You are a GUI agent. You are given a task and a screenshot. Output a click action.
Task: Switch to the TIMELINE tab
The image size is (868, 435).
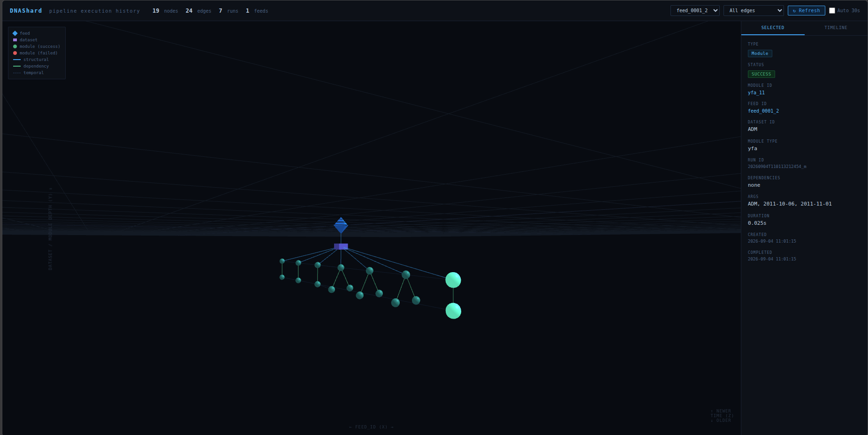pyautogui.click(x=836, y=28)
